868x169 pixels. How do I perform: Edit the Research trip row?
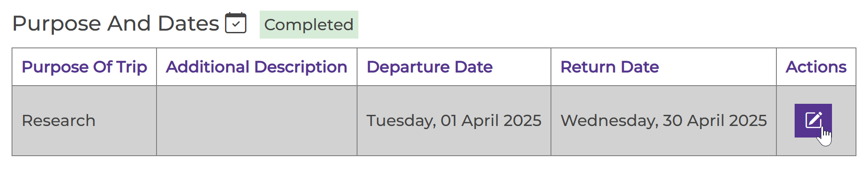813,120
